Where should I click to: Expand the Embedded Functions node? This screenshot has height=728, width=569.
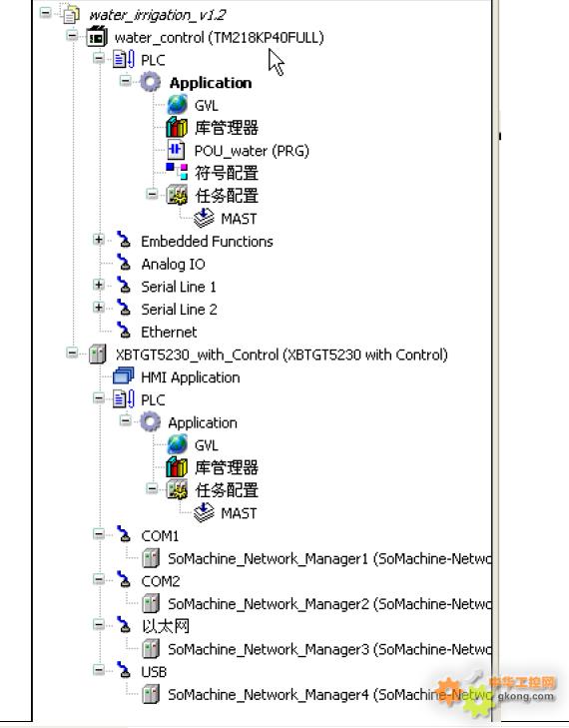coord(99,240)
